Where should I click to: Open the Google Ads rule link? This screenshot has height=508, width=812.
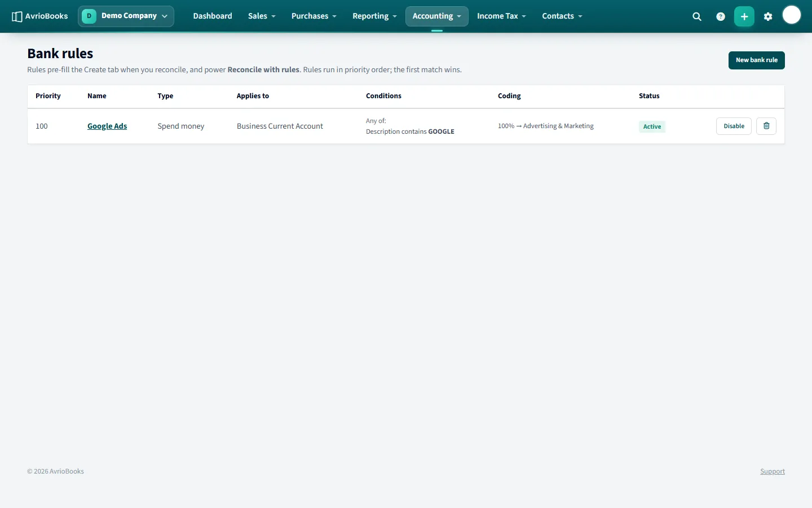point(107,126)
